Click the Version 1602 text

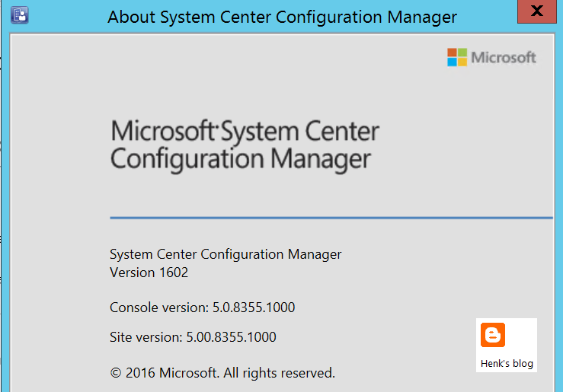coord(149,272)
